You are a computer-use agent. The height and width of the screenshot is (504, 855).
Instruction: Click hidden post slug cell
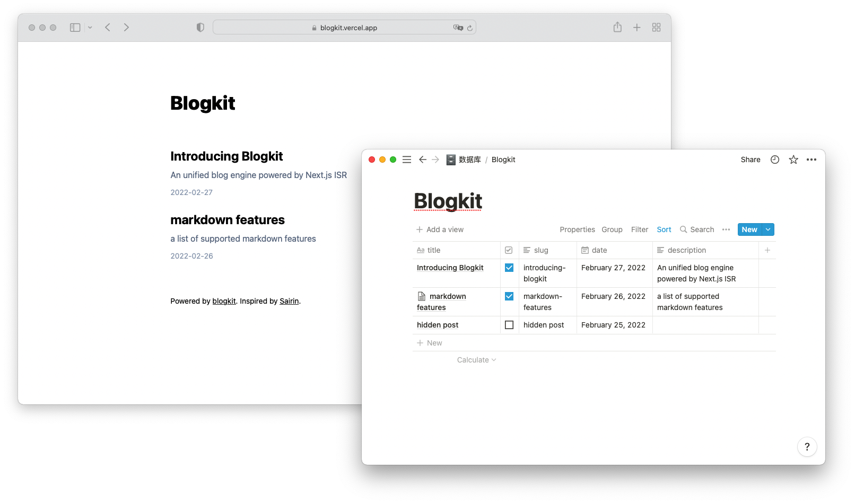point(548,325)
